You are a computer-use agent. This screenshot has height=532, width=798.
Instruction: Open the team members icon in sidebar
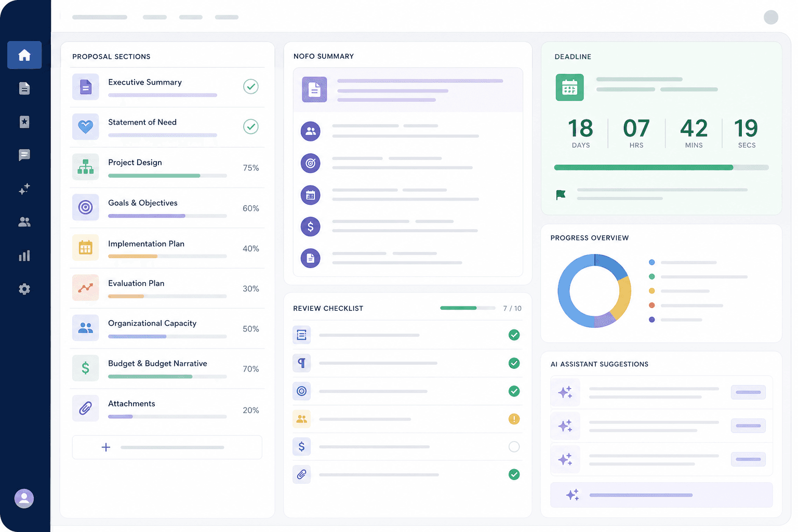(x=24, y=222)
